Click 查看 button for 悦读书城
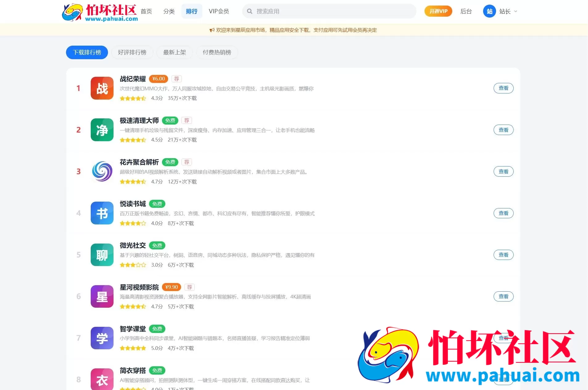Screen dimensions: 588x390 tap(503, 213)
